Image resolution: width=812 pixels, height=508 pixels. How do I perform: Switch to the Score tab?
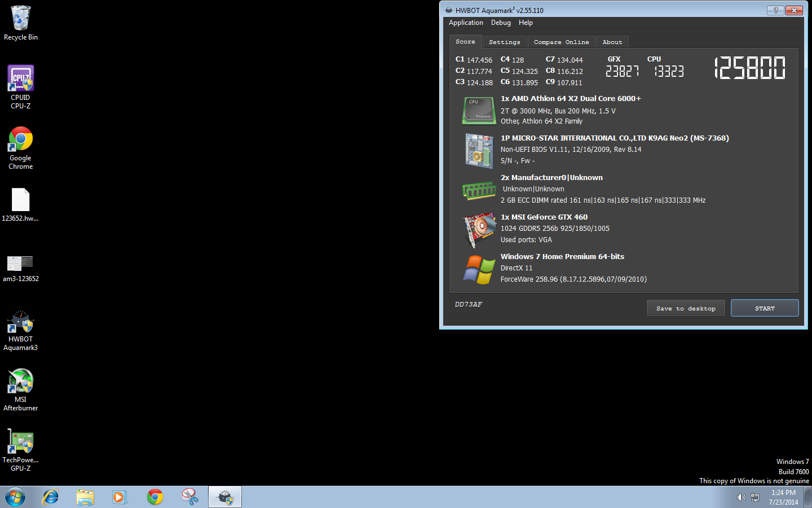(465, 42)
